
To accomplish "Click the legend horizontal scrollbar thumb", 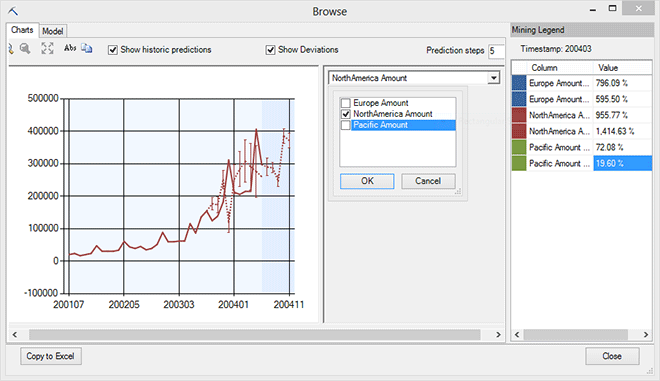I will (576, 335).
